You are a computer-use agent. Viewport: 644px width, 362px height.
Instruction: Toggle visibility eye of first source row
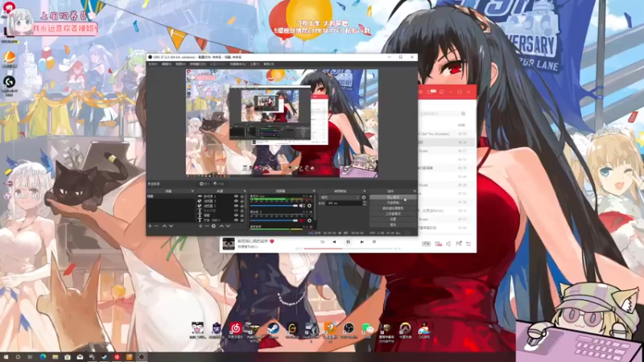click(236, 196)
